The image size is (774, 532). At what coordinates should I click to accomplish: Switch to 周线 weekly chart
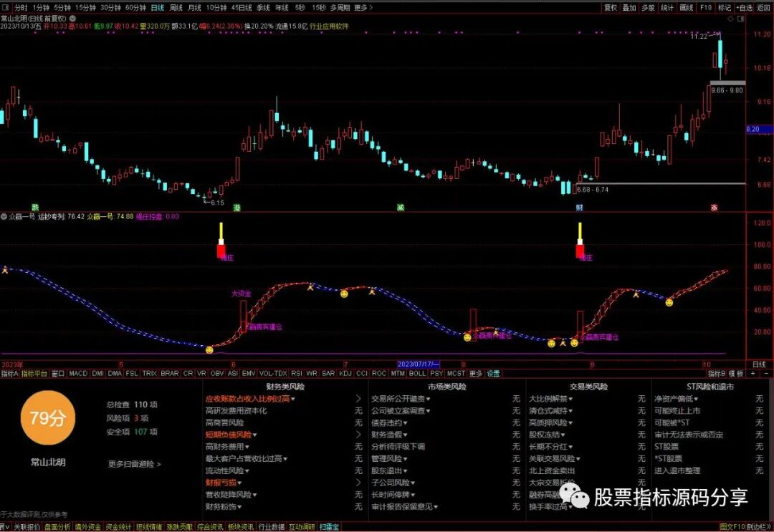click(x=176, y=7)
